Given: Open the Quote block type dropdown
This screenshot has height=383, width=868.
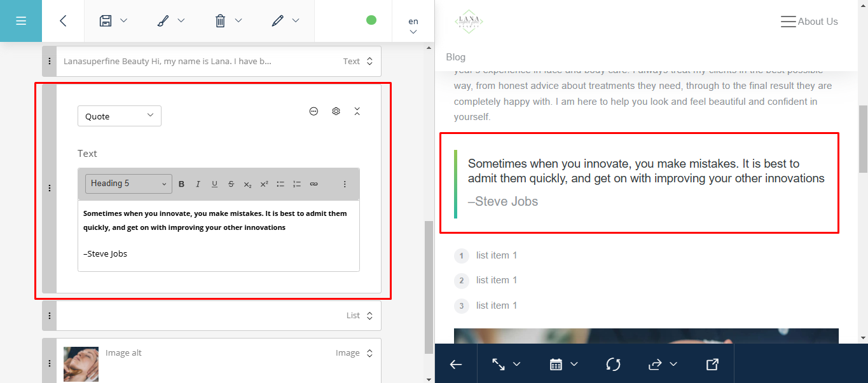Looking at the screenshot, I should 120,116.
